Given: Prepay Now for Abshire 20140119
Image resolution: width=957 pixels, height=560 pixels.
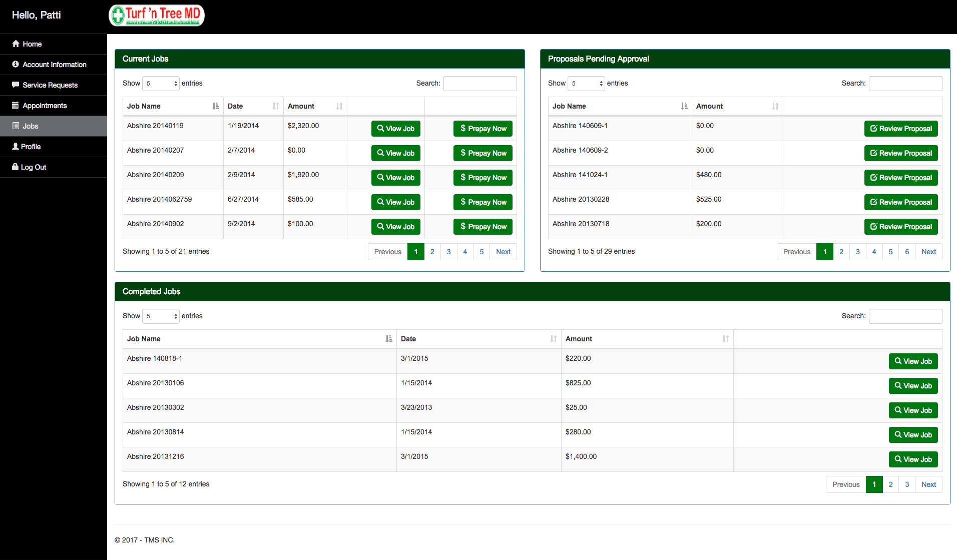Looking at the screenshot, I should (483, 129).
